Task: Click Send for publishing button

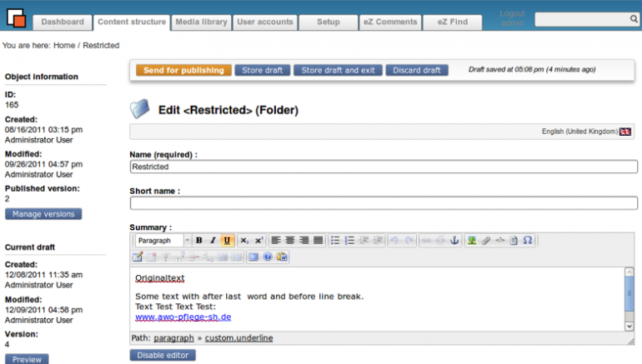Action: (183, 70)
